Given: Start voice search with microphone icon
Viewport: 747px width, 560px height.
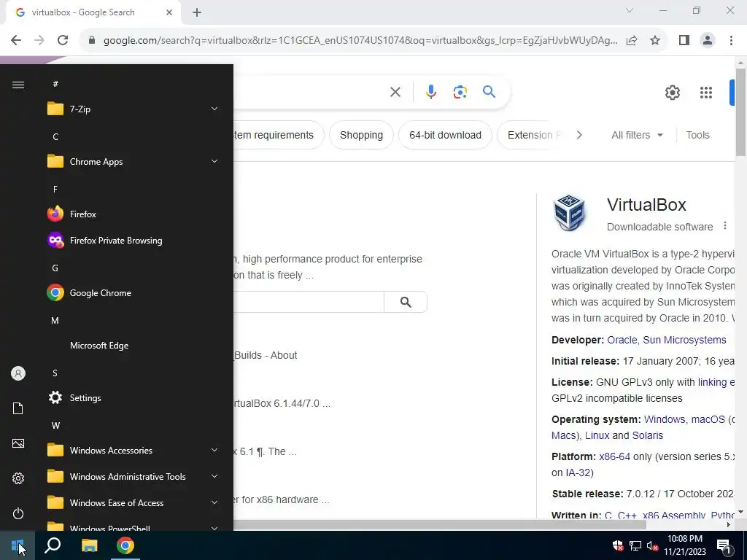Looking at the screenshot, I should click(x=430, y=92).
